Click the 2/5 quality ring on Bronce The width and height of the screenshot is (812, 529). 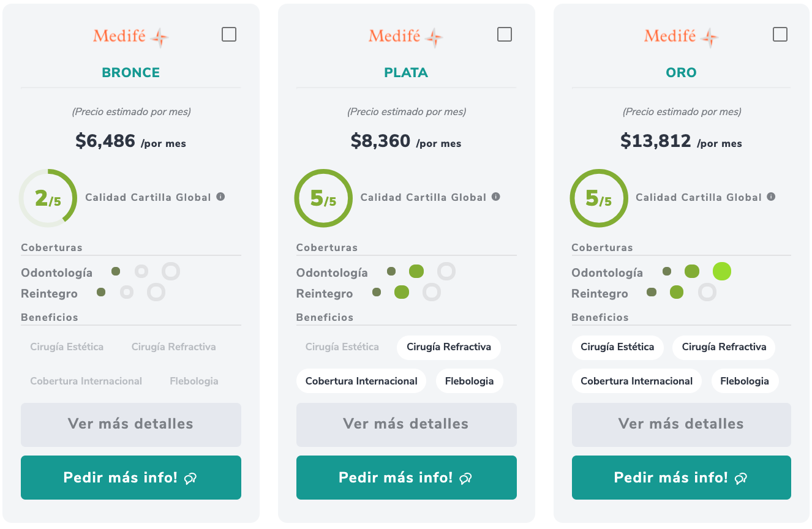(x=48, y=198)
